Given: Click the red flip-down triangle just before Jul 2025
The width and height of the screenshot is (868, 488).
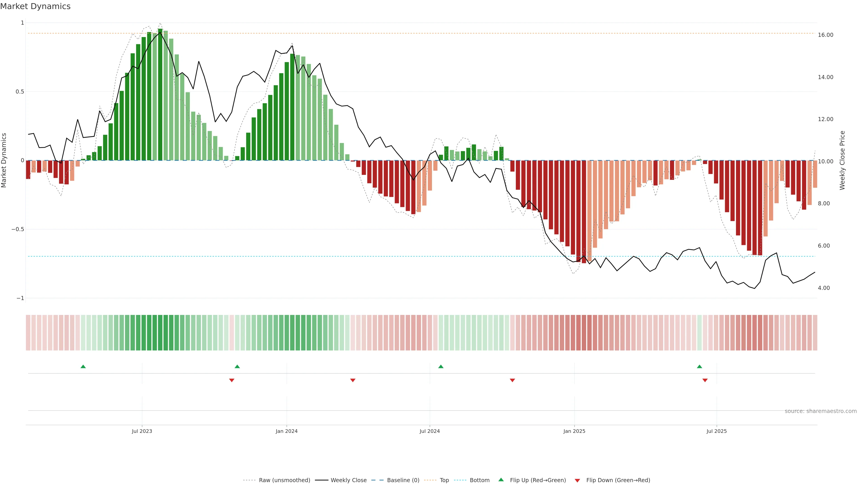Looking at the screenshot, I should pyautogui.click(x=705, y=380).
